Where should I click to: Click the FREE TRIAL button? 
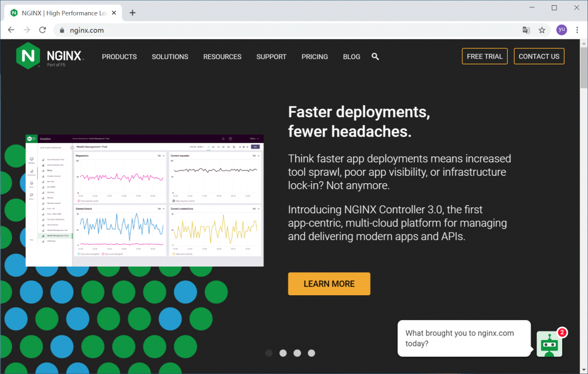485,56
